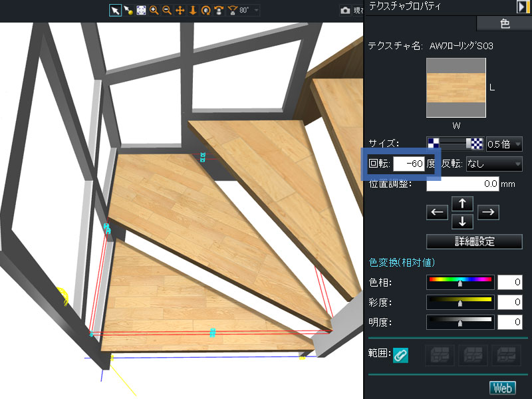The width and height of the screenshot is (532, 399).
Task: Click the orbit rotate view icon
Action: click(x=205, y=11)
